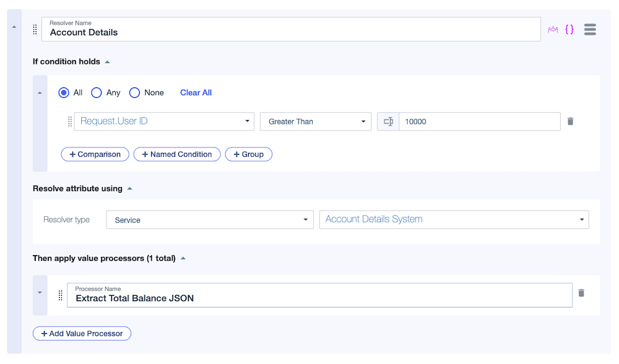The width and height of the screenshot is (619, 364).
Task: Select the None condition radio button
Action: tap(134, 92)
